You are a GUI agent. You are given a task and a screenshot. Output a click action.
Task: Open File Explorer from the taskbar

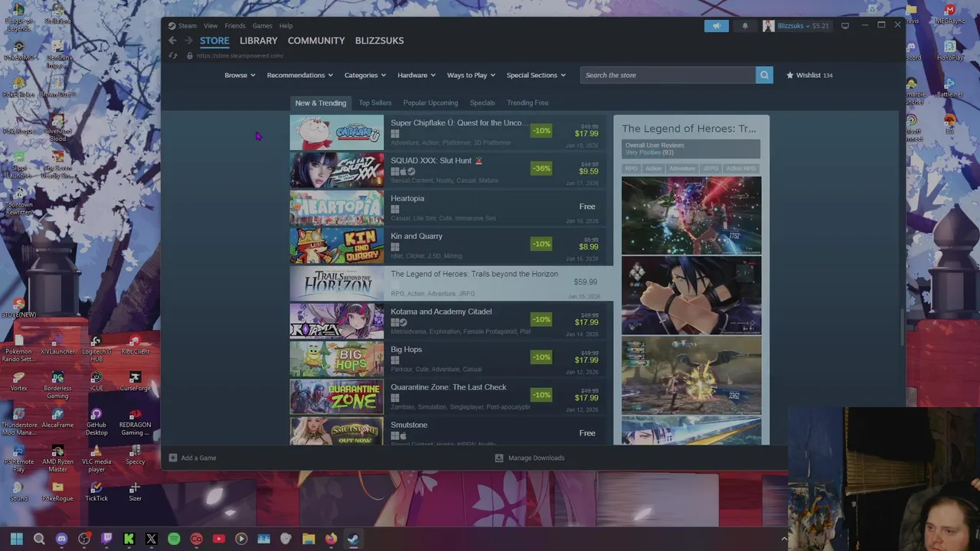point(309,539)
